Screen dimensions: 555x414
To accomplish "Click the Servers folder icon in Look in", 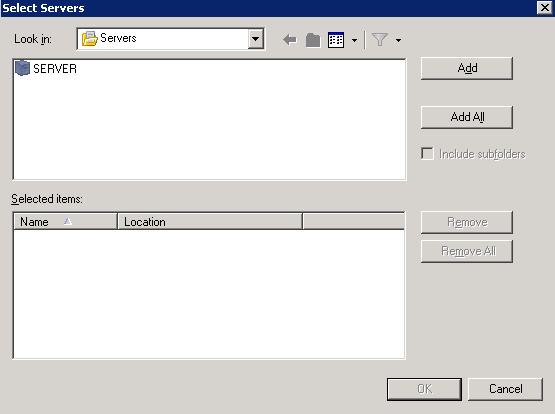I will coord(90,39).
